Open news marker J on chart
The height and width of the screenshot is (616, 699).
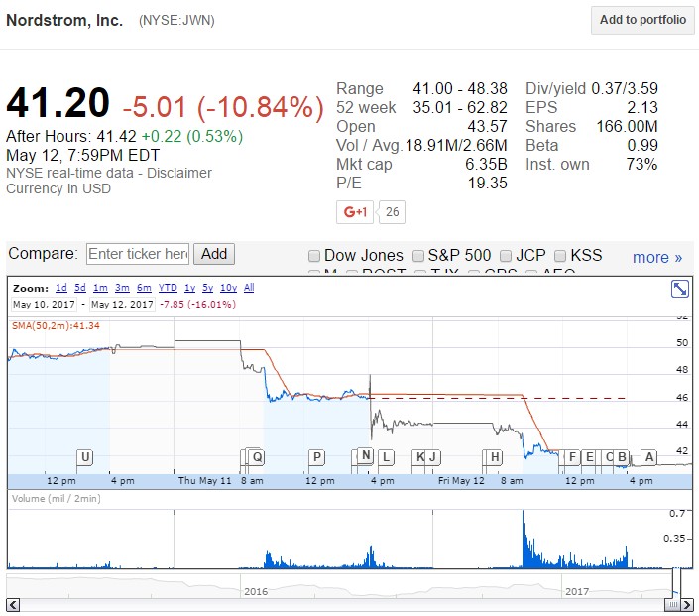pyautogui.click(x=433, y=457)
